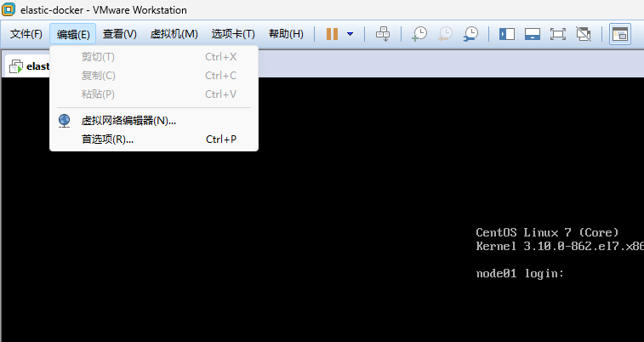The image size is (644, 342).
Task: Open the 选项卡(T) menu
Action: click(233, 34)
